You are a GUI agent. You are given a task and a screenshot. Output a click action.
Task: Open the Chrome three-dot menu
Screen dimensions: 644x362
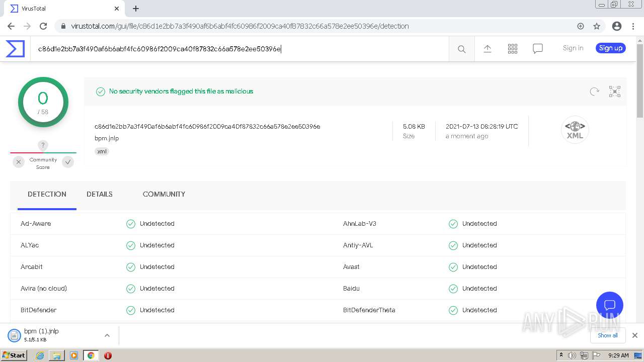(633, 26)
